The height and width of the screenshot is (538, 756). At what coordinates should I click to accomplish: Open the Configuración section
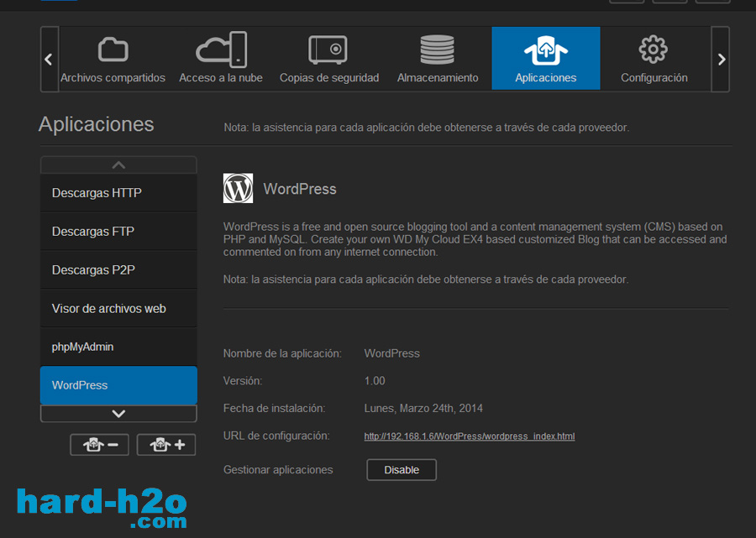tap(654, 59)
